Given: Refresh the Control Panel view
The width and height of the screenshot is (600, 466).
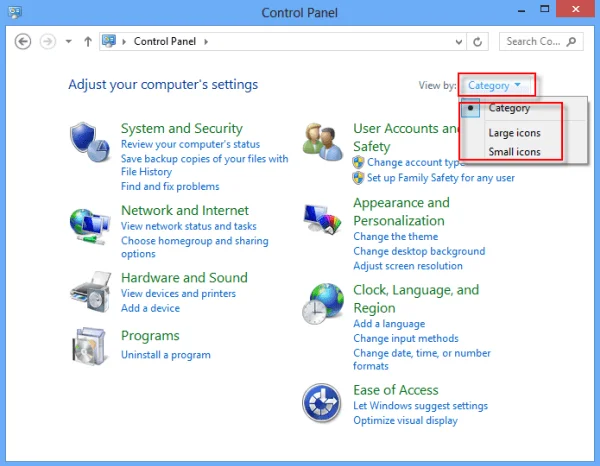Looking at the screenshot, I should click(x=478, y=41).
